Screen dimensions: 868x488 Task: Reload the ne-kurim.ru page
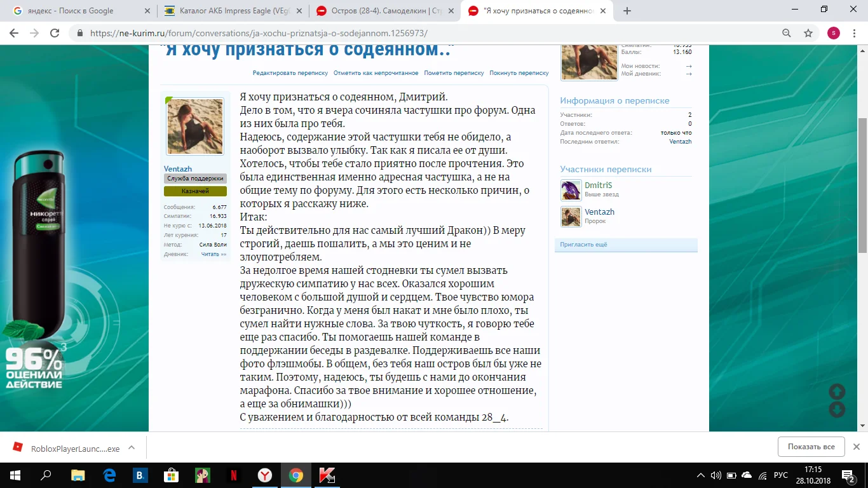pyautogui.click(x=55, y=33)
